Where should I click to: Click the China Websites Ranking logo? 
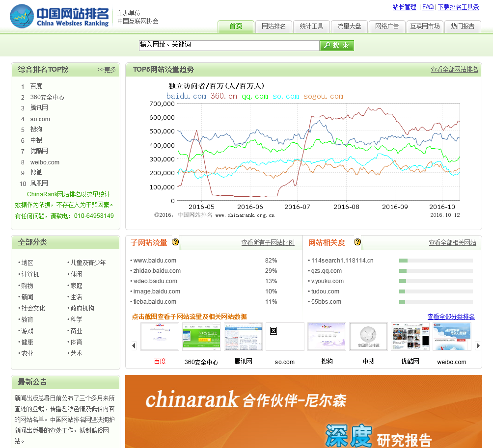pos(60,16)
